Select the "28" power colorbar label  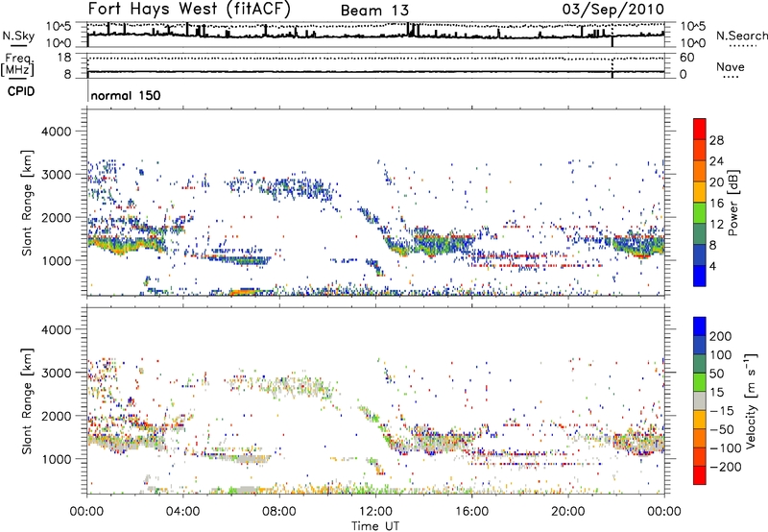pyautogui.click(x=716, y=140)
